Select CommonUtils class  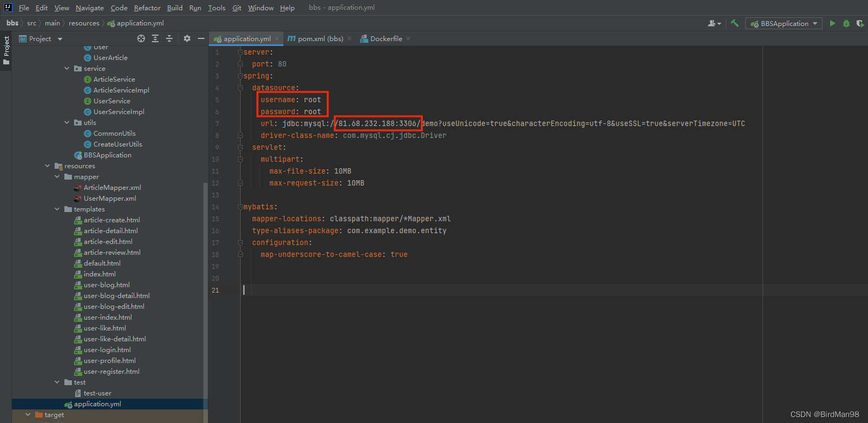pyautogui.click(x=115, y=134)
